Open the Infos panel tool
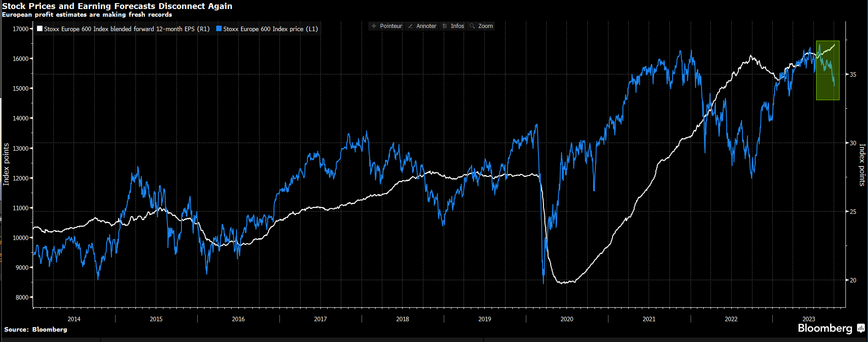 click(453, 26)
